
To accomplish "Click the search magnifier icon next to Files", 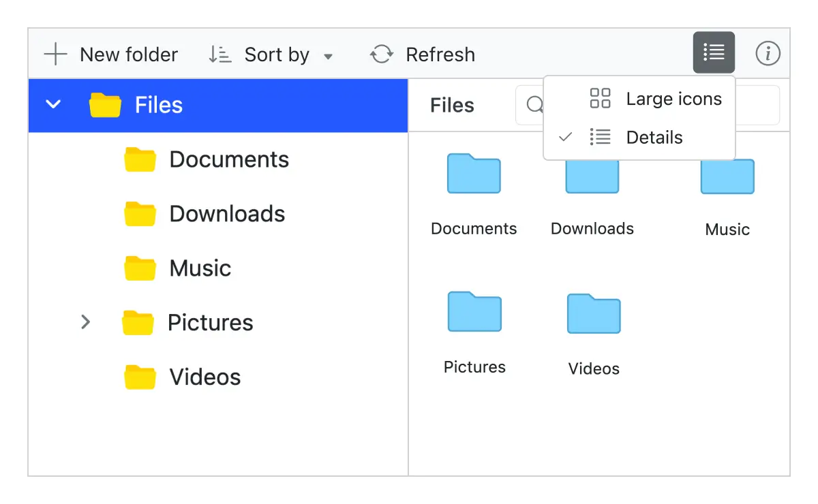I will pyautogui.click(x=536, y=105).
